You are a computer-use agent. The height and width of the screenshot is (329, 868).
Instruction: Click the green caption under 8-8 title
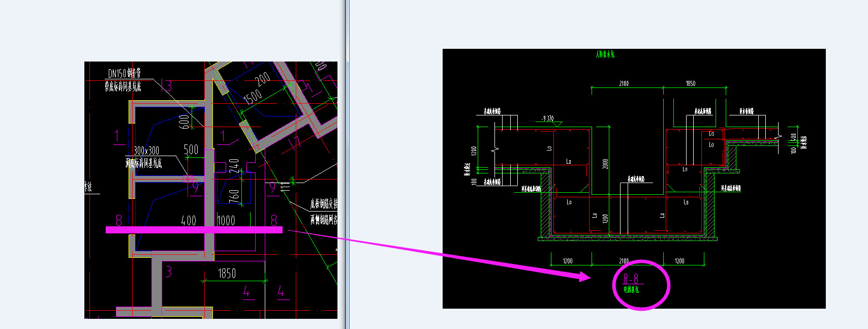tap(631, 289)
